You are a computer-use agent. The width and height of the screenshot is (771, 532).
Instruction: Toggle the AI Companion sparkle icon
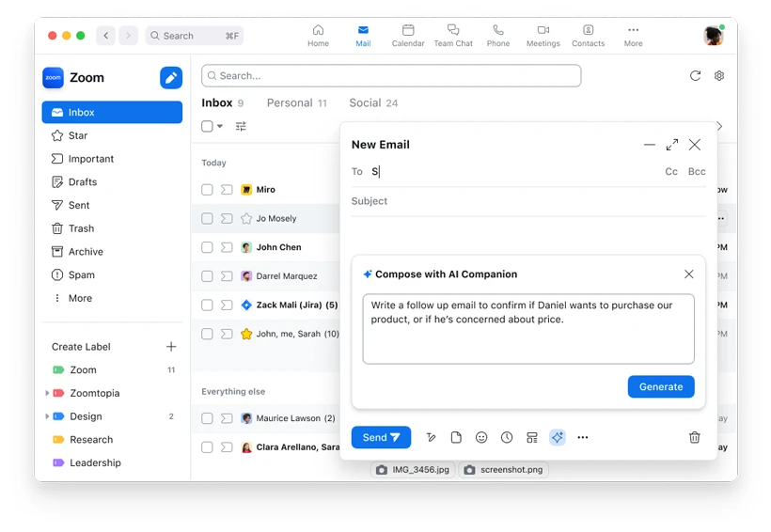pyautogui.click(x=558, y=437)
